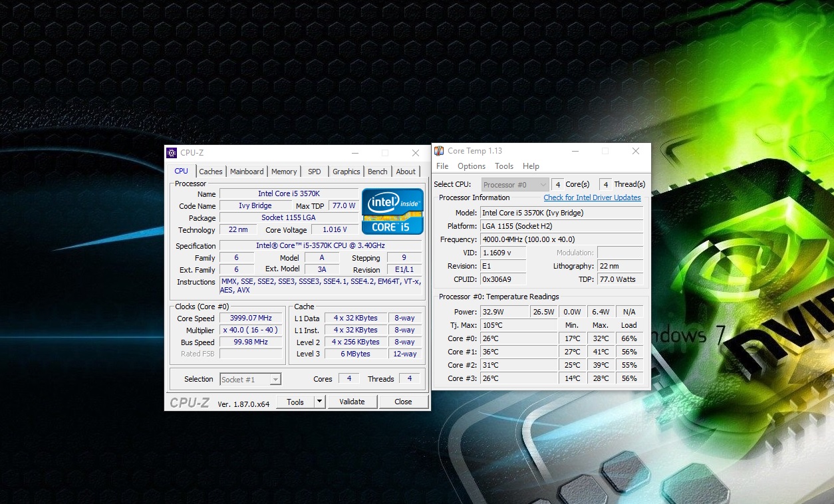Screen dimensions: 834x504
Task: Click the Core #0 temperature 26°C
Action: click(x=519, y=338)
